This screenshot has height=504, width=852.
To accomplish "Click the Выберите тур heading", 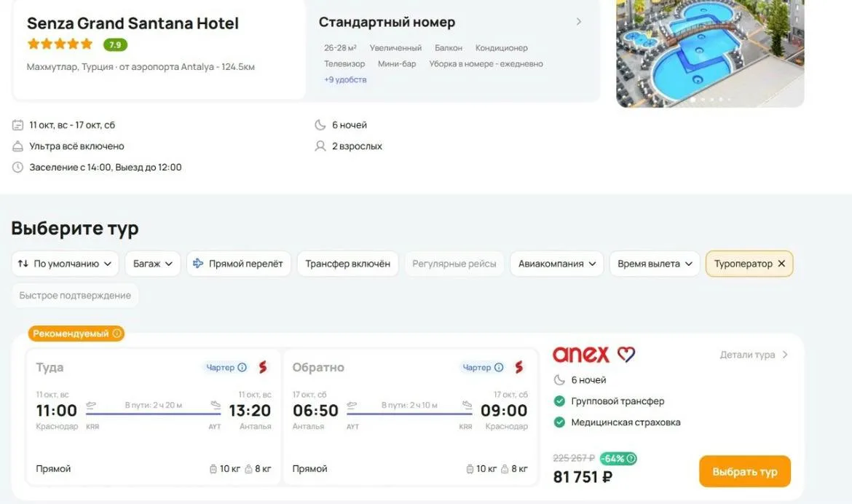I will click(75, 228).
